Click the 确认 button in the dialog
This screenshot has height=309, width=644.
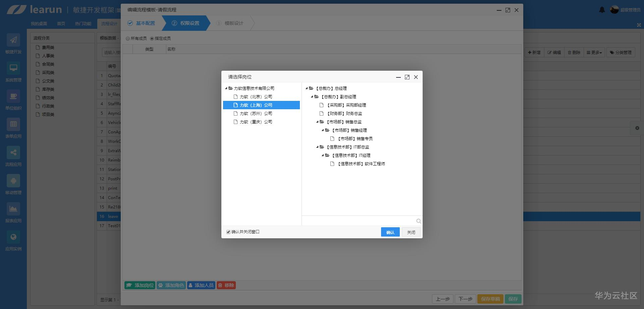(390, 232)
